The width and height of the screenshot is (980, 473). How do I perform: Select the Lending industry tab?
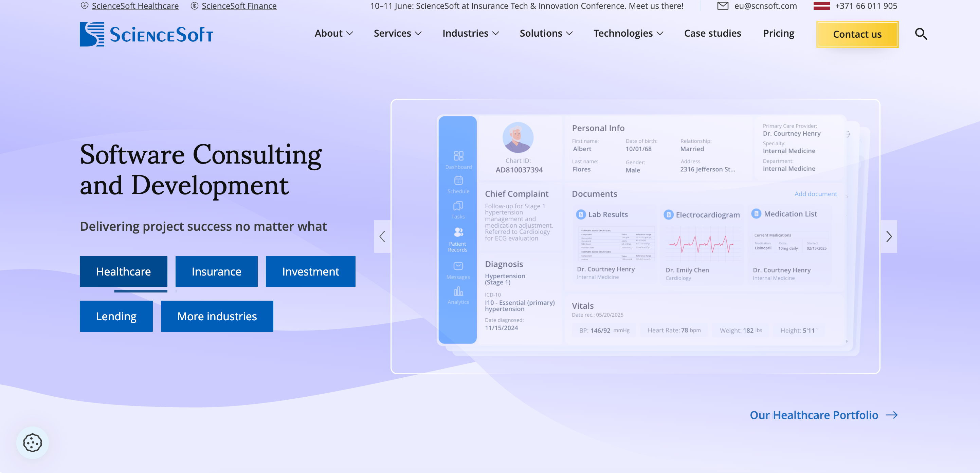point(116,316)
